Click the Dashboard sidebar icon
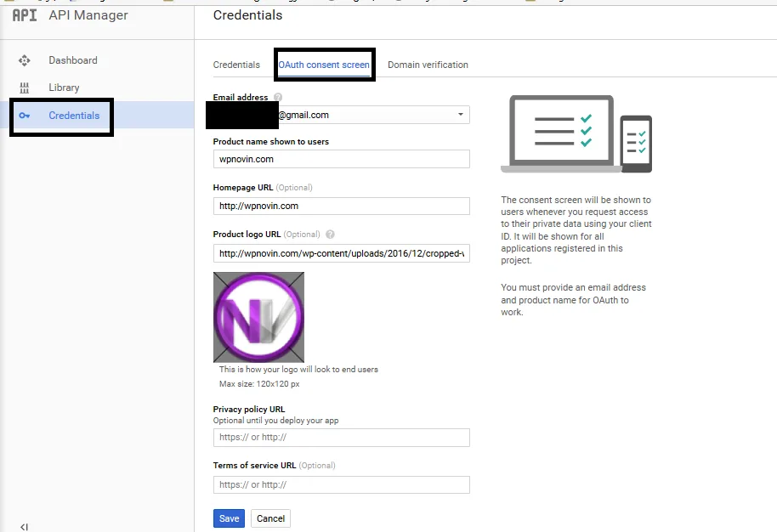Screen dimensions: 777x532 25,60
